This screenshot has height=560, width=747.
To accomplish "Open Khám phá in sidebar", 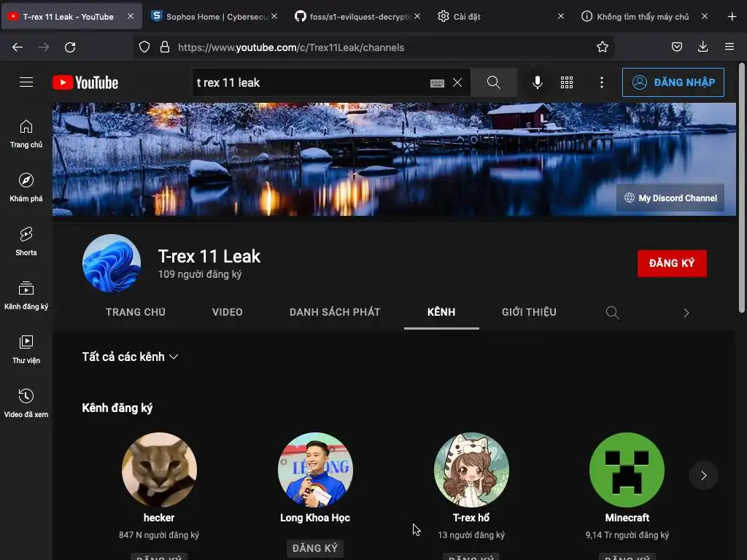I will [x=26, y=187].
